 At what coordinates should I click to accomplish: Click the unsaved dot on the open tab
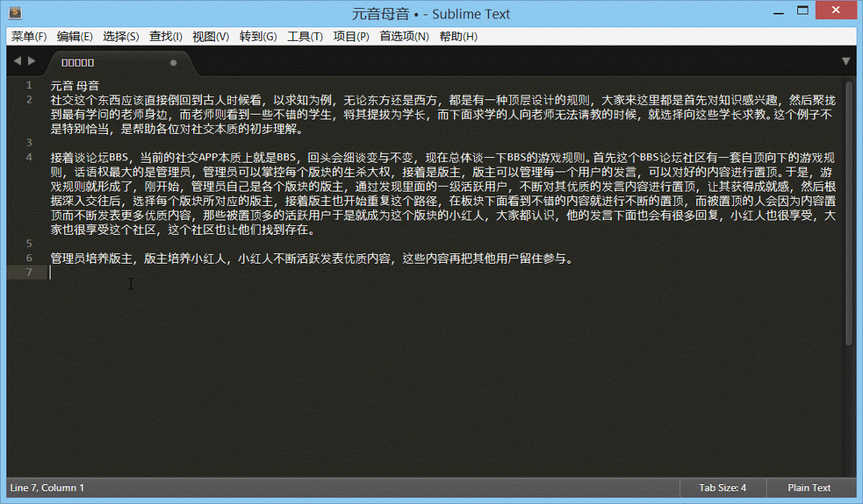pyautogui.click(x=173, y=62)
